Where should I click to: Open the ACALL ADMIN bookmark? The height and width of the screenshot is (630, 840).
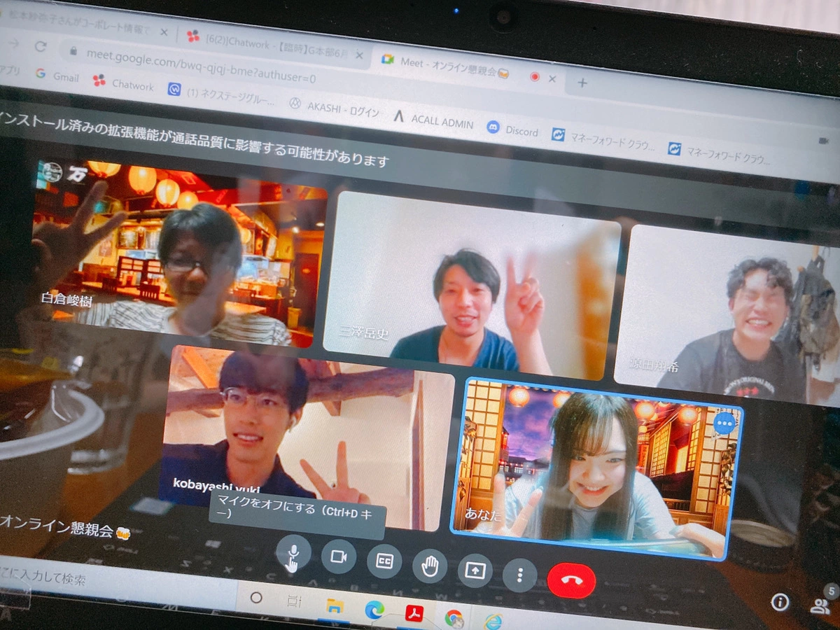coord(433,120)
